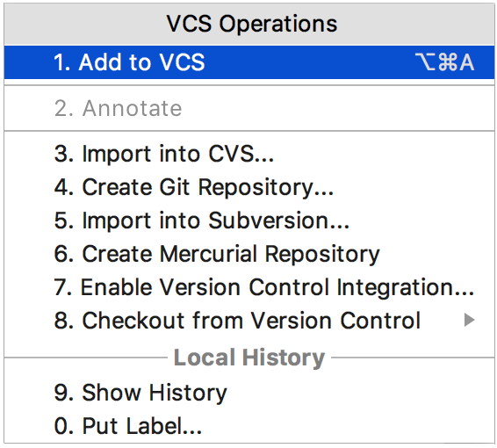Screen dimensions: 497x448
Task: Select the Put Label... item
Action: point(249,426)
